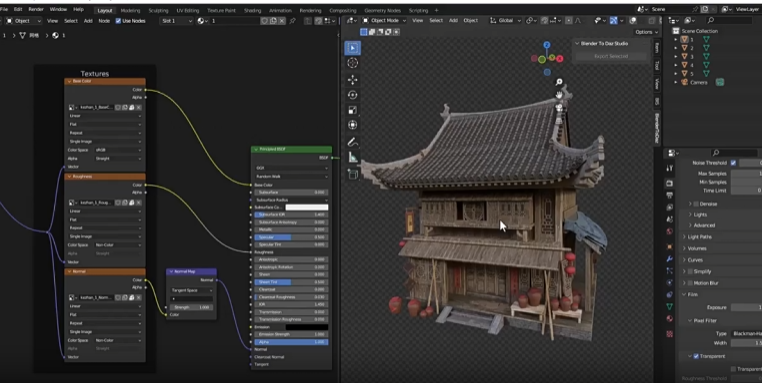Enable the Simplify checkbox
Viewport: 762px width, 383px height.
(690, 271)
